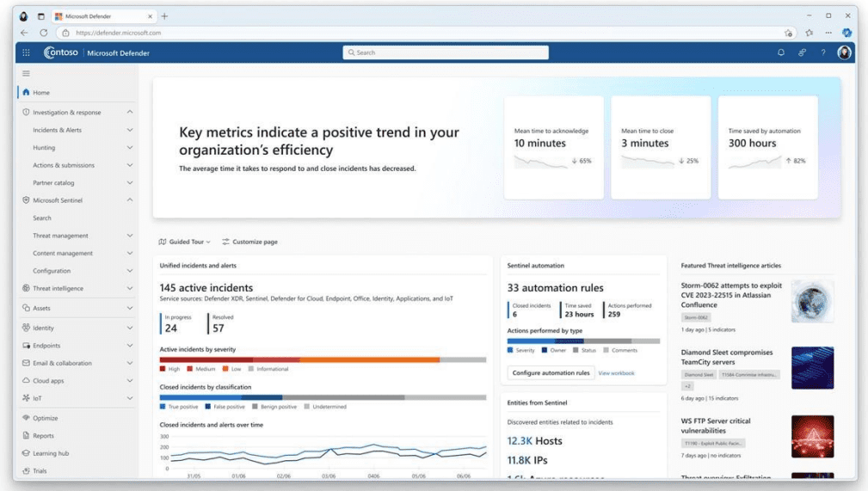Click the Assets icon in sidebar
868x491 pixels.
[26, 308]
